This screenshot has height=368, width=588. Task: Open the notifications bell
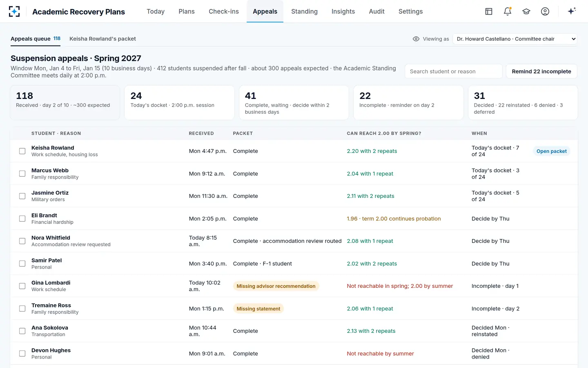pyautogui.click(x=508, y=11)
